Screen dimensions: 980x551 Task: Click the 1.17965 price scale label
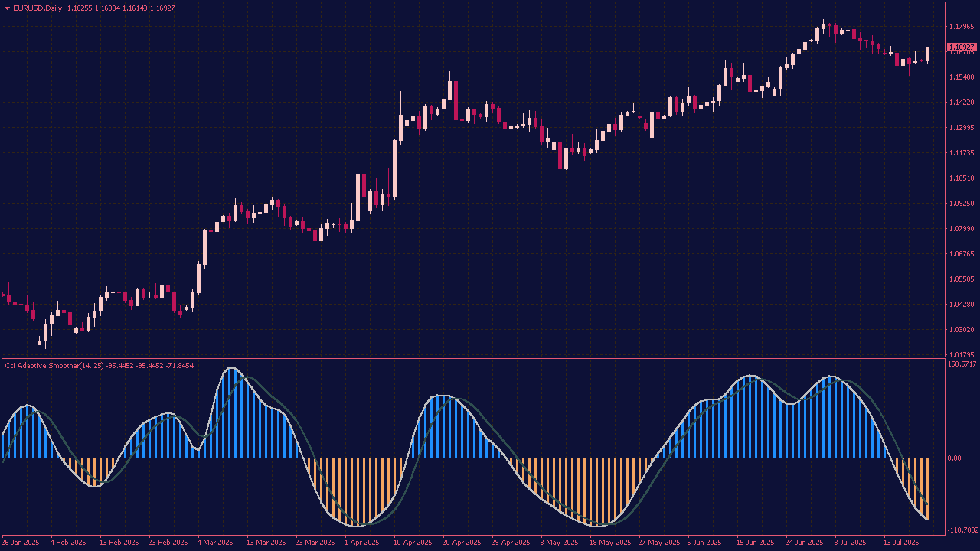961,27
